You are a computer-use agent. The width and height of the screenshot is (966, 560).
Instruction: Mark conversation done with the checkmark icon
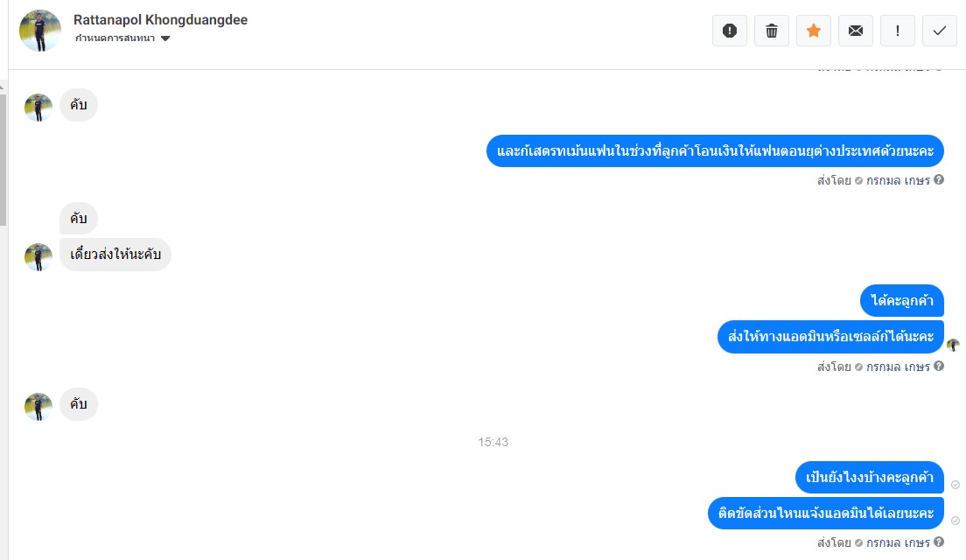[939, 30]
